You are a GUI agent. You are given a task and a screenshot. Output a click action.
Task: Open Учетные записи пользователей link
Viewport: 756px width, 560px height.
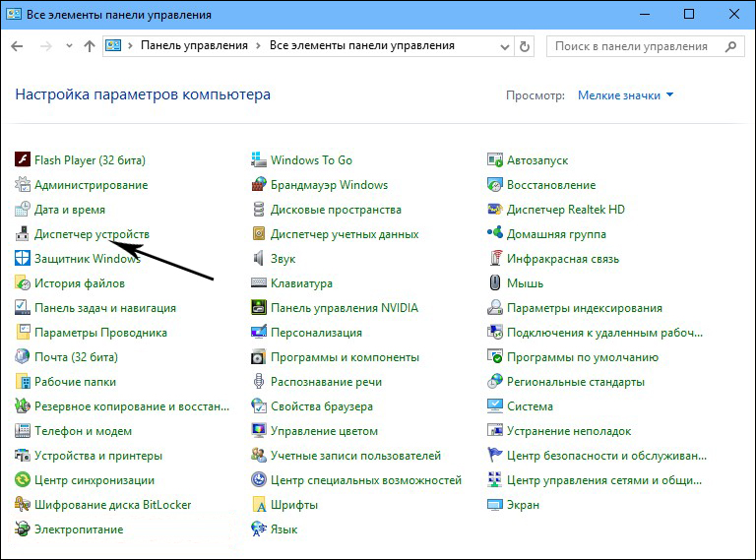click(x=355, y=456)
